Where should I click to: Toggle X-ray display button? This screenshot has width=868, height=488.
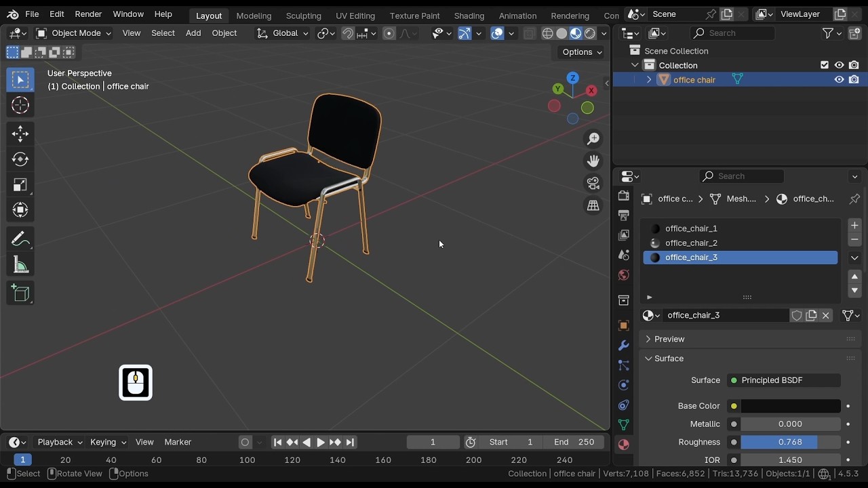529,33
